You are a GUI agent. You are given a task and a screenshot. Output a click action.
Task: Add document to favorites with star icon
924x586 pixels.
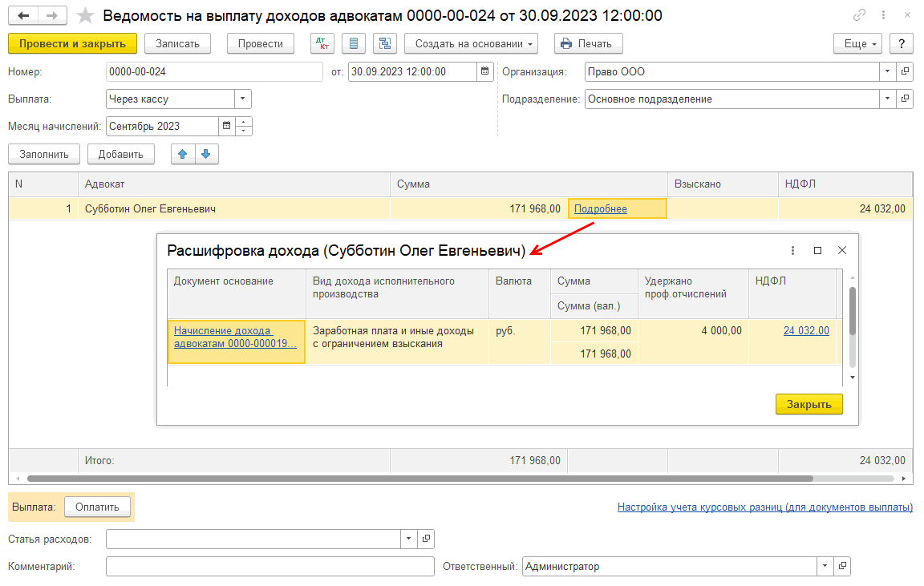point(85,15)
